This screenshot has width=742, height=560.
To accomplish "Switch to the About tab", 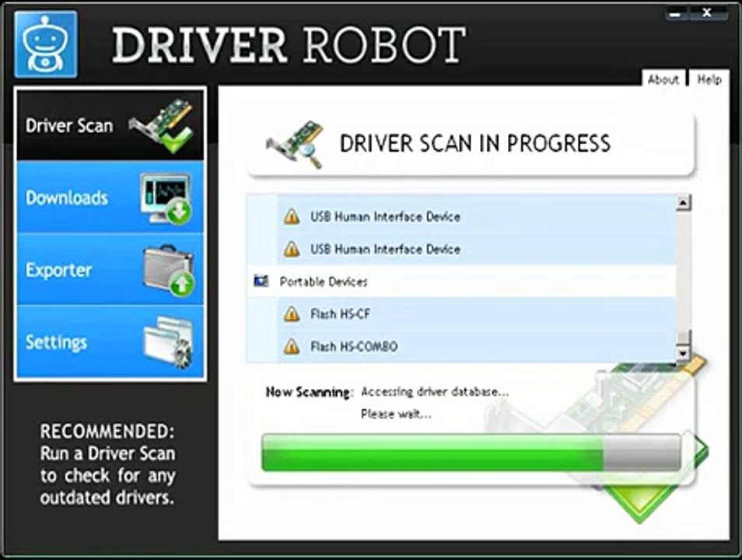I will 663,79.
